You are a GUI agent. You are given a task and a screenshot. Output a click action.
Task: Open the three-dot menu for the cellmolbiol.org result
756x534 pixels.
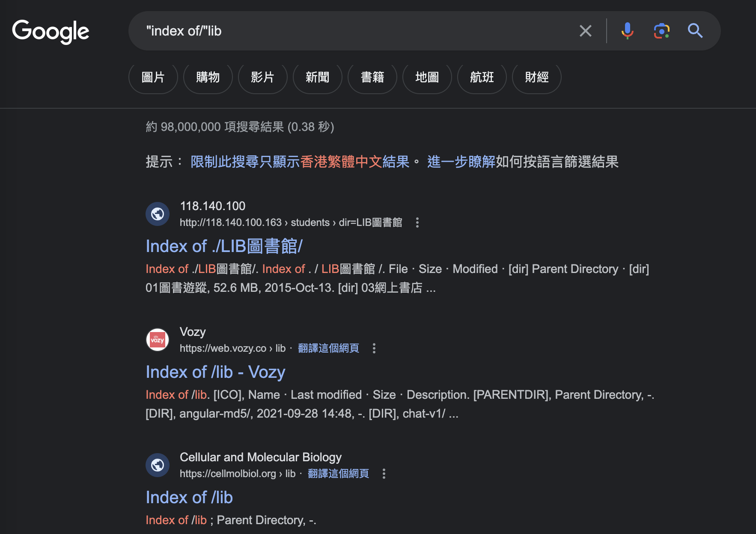(384, 474)
